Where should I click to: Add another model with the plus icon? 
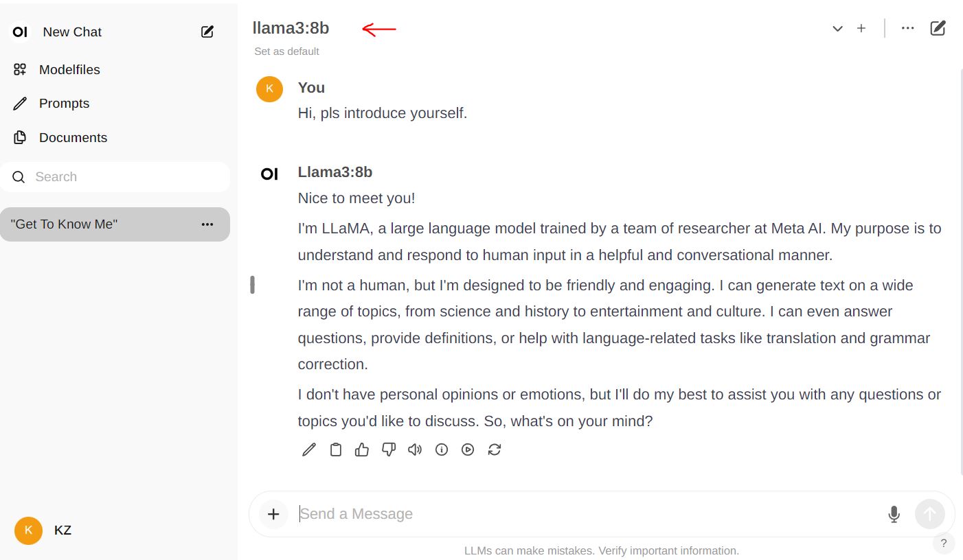pos(861,28)
